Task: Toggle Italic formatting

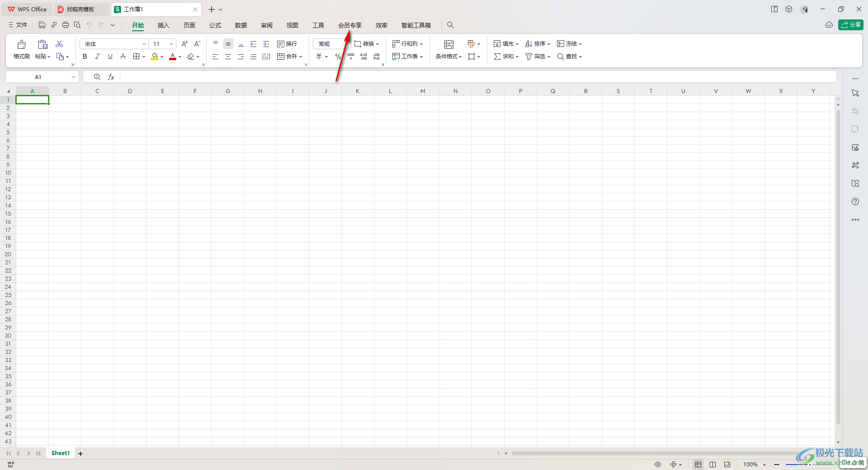Action: point(97,56)
